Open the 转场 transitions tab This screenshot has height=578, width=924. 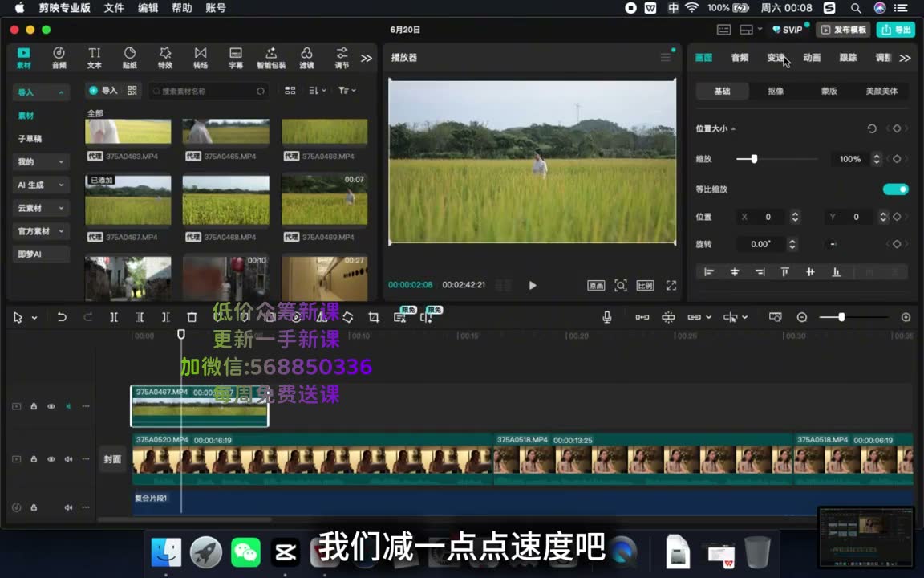201,58
